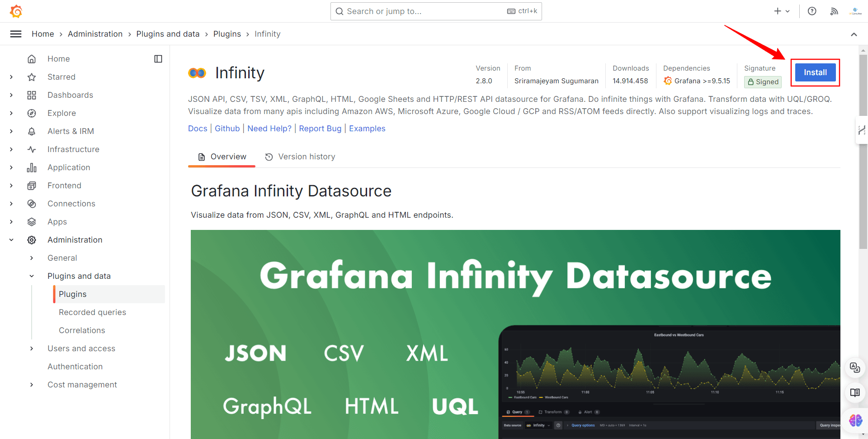Open the Examples link
The height and width of the screenshot is (439, 868).
pyautogui.click(x=367, y=129)
